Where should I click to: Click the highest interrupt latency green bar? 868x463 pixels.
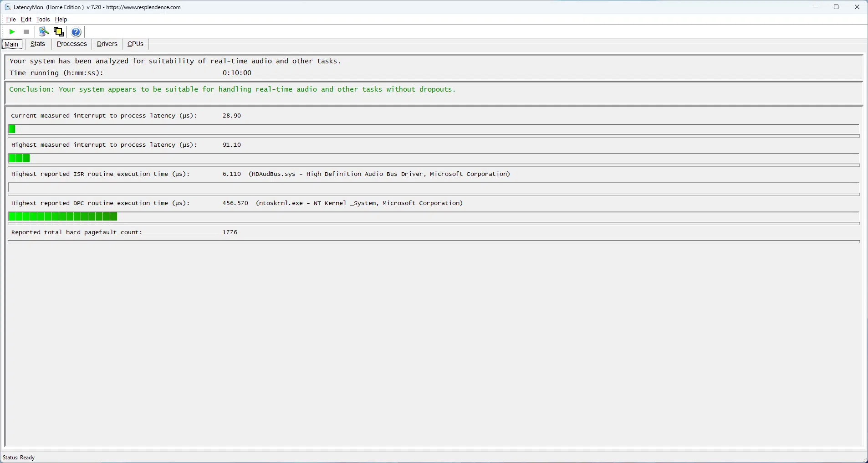pos(19,159)
